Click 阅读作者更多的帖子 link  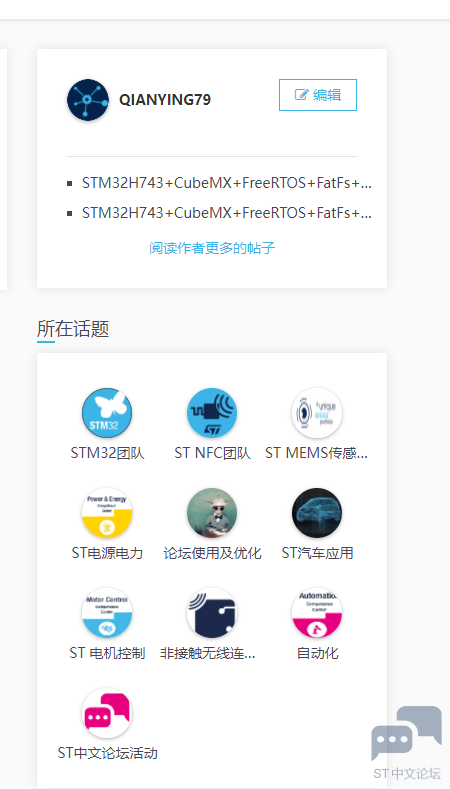(x=212, y=248)
